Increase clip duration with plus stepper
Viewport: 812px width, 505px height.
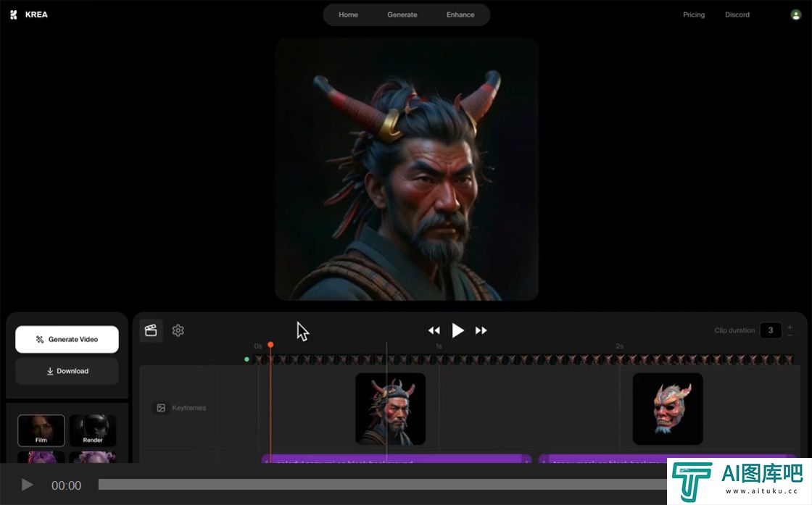790,327
